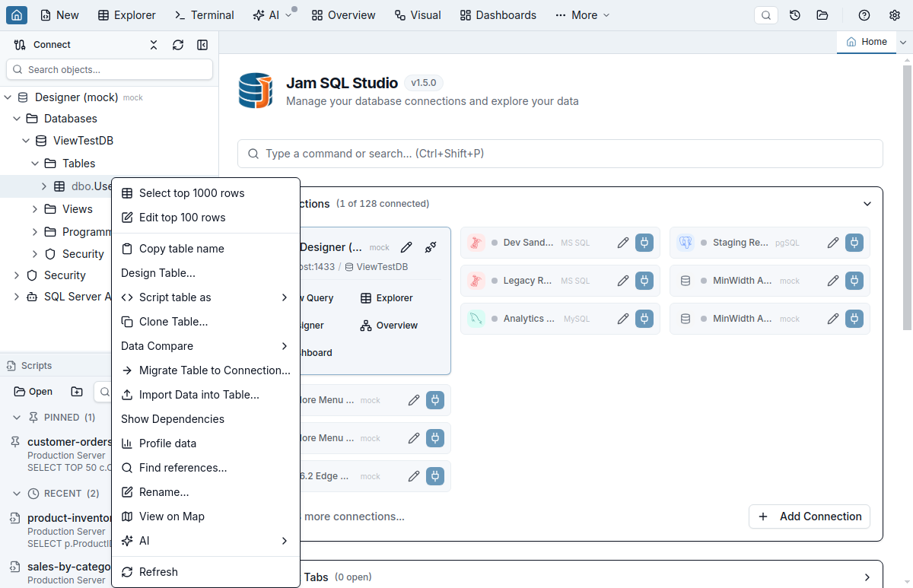Click "Rename..." in the context menu
Screen dimensions: 913x588
pos(205,492)
